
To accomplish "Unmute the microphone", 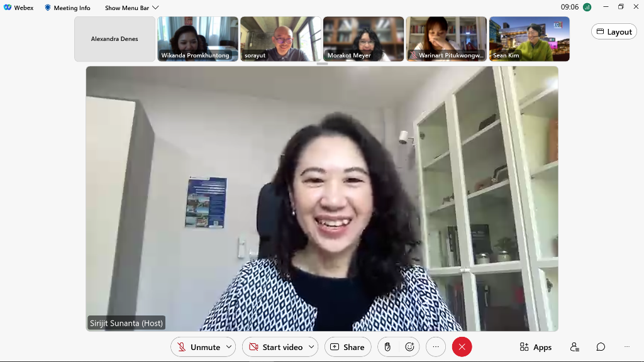I will (199, 347).
